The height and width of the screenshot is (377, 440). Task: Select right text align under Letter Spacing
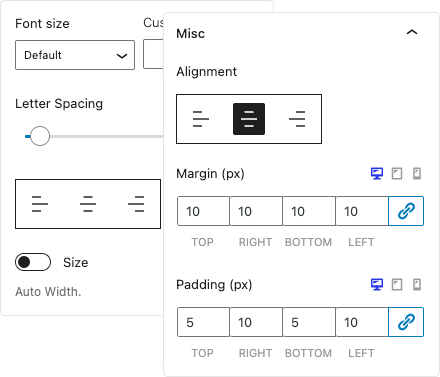pos(136,204)
